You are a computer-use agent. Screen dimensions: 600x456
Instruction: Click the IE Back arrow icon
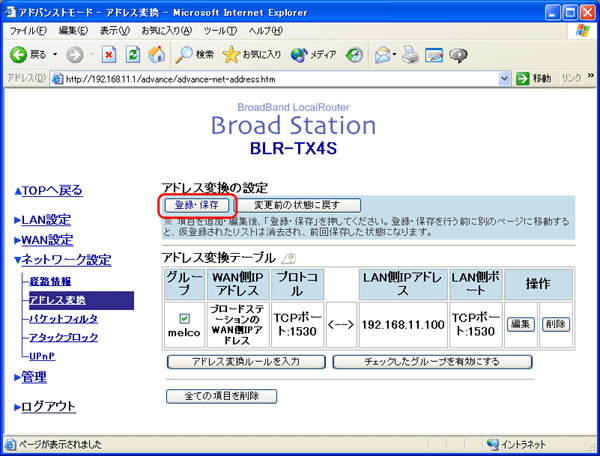coord(18,55)
